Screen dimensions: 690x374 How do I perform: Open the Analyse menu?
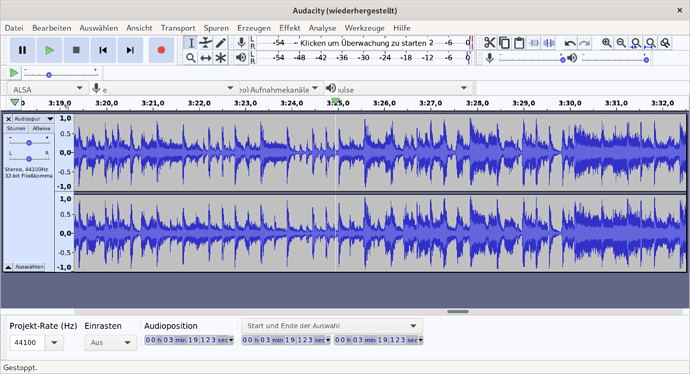coord(322,28)
